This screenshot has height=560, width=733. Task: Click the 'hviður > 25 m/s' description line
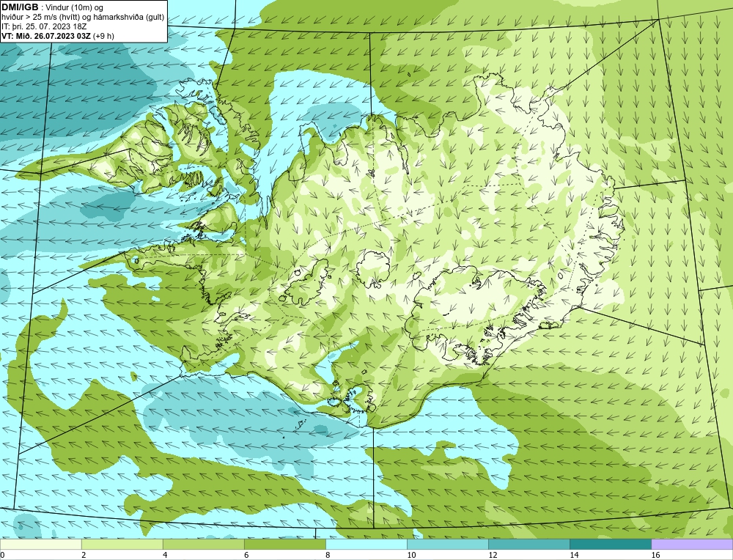(x=83, y=17)
